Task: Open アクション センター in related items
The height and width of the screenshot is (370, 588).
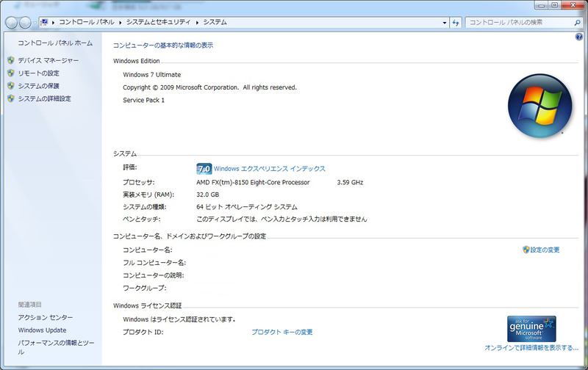Action: tap(46, 317)
